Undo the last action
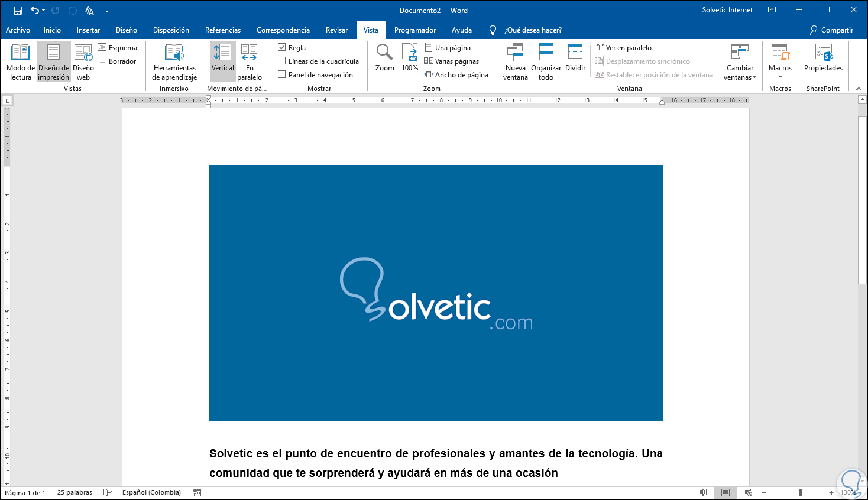This screenshot has height=500, width=868. 35,11
